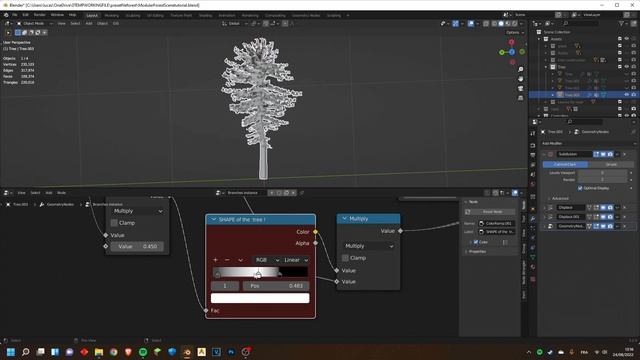Screen dimensions: 640x360
Task: Open File Explorer from taskbar
Action: point(99,352)
